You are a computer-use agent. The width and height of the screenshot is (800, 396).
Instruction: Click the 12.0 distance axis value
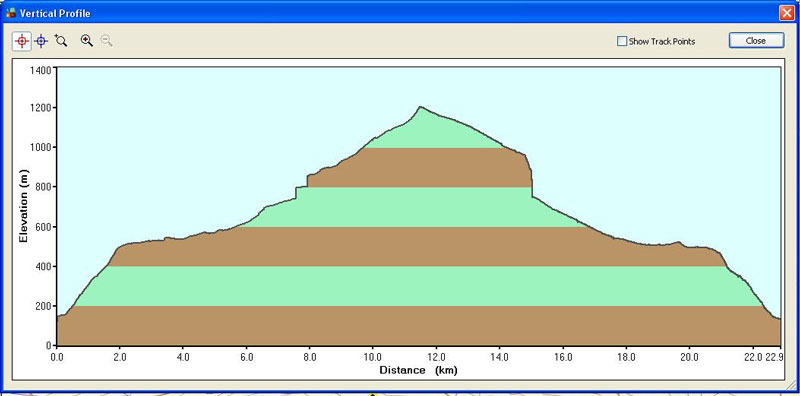(x=436, y=357)
